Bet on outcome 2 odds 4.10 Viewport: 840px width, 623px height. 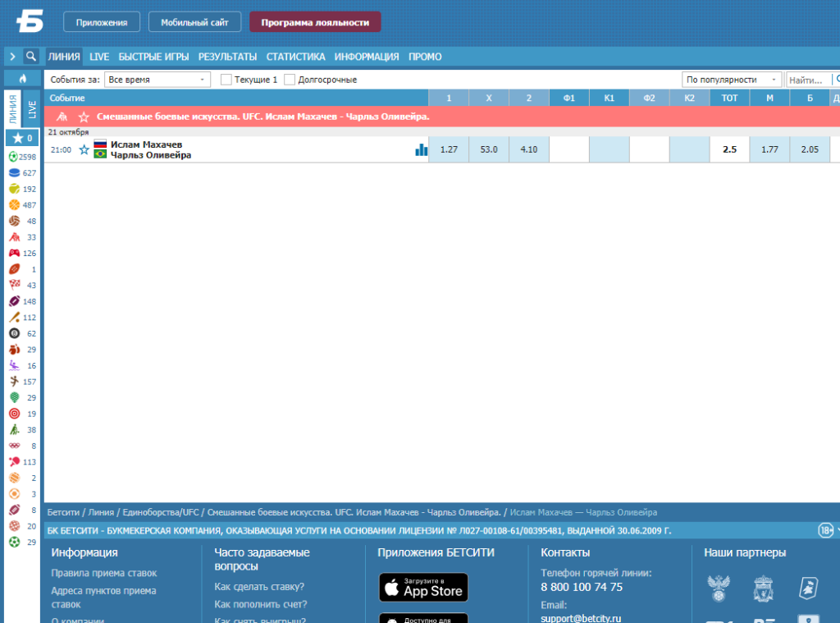click(529, 149)
